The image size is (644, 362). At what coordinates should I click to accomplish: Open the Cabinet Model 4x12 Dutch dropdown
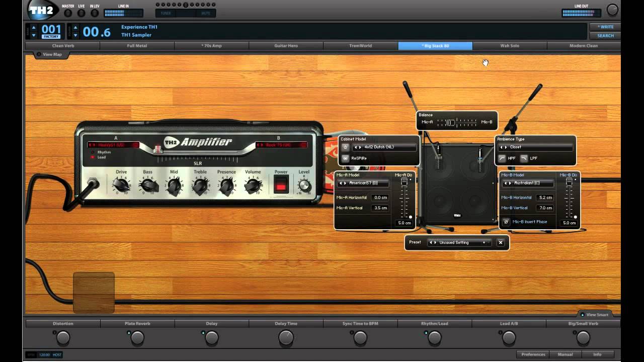click(x=384, y=147)
